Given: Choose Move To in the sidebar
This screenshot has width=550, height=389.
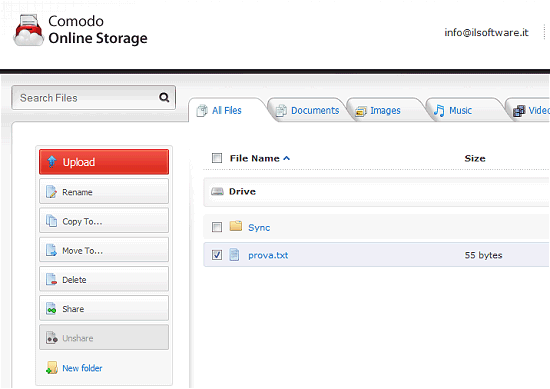Looking at the screenshot, I should 104,250.
